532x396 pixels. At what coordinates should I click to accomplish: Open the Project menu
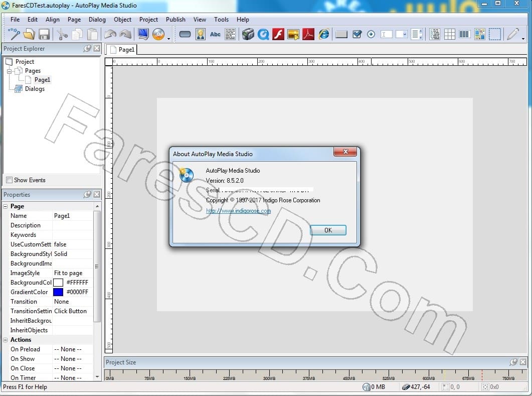tap(148, 20)
